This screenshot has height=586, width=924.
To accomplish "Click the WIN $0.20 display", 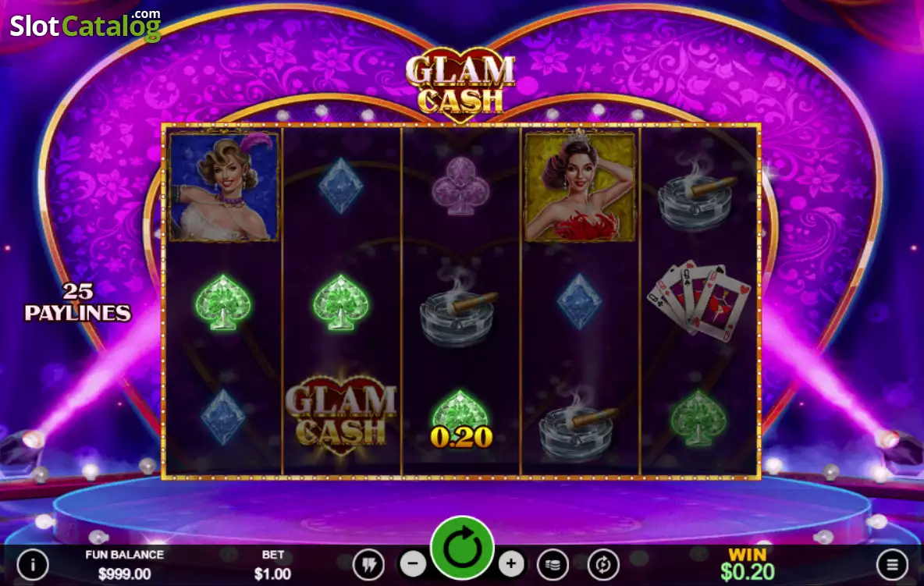I will click(747, 563).
